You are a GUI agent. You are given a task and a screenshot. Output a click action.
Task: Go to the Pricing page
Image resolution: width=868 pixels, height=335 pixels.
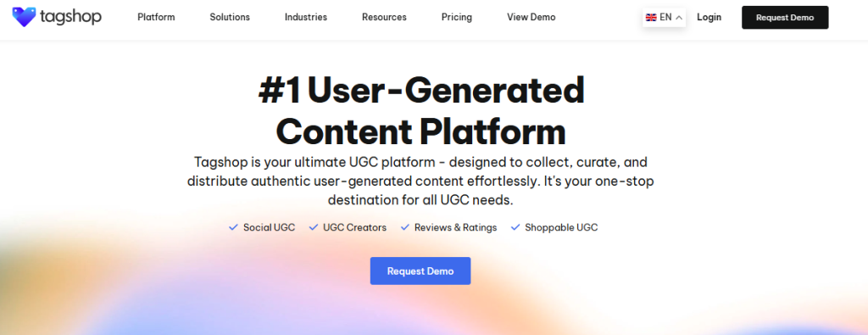click(457, 17)
